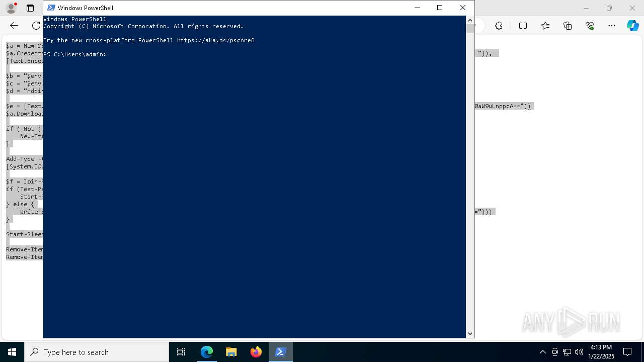Image resolution: width=644 pixels, height=362 pixels.
Task: Maximize the Windows PowerShell window
Action: [x=440, y=8]
